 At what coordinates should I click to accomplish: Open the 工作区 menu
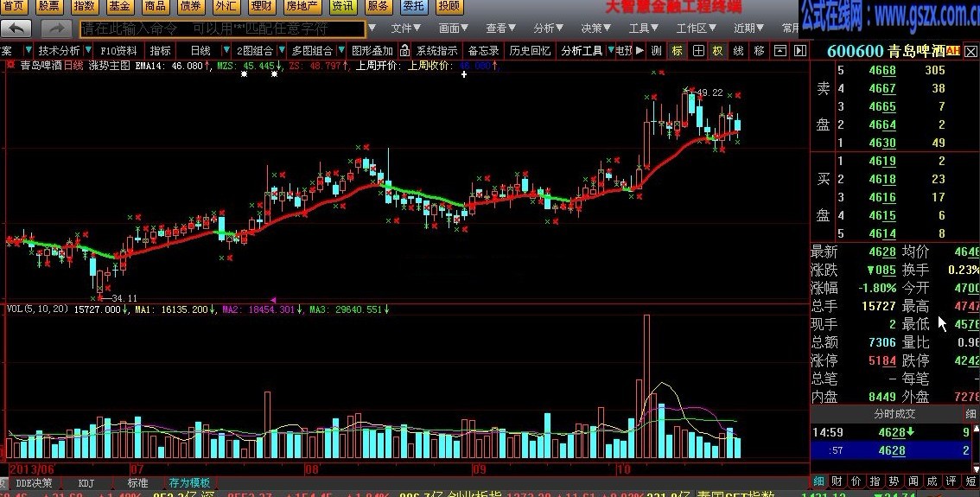(697, 29)
